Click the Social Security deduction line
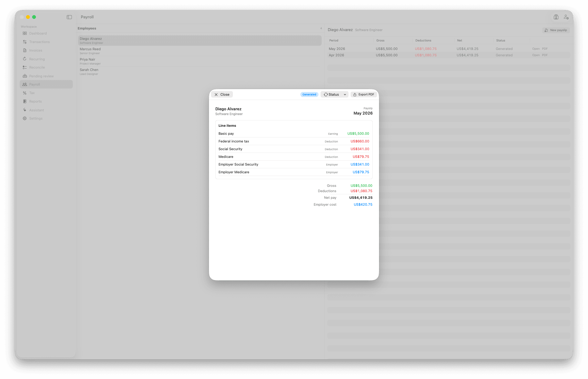The image size is (588, 379). [294, 149]
